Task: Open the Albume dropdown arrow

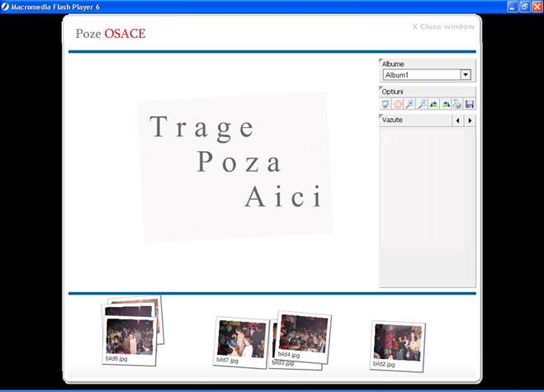Action: (465, 75)
